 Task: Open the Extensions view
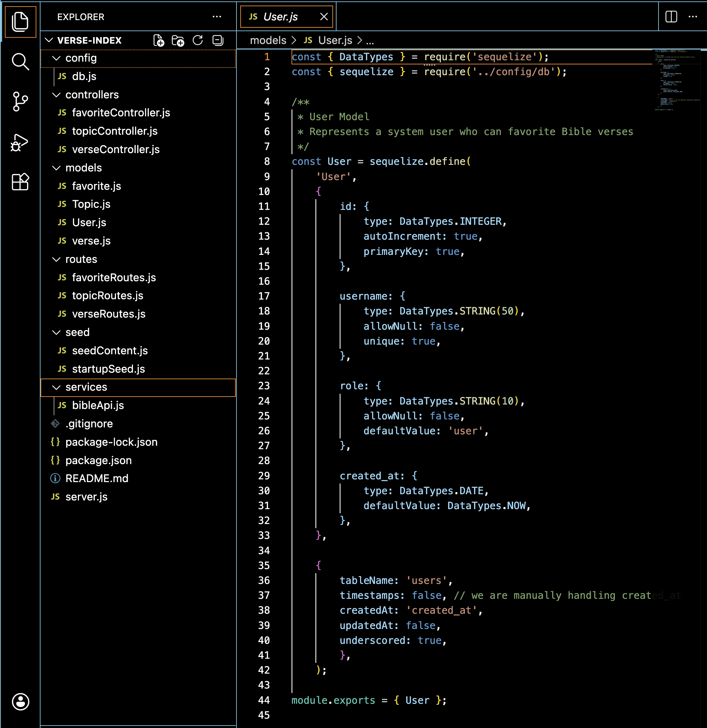[x=20, y=182]
